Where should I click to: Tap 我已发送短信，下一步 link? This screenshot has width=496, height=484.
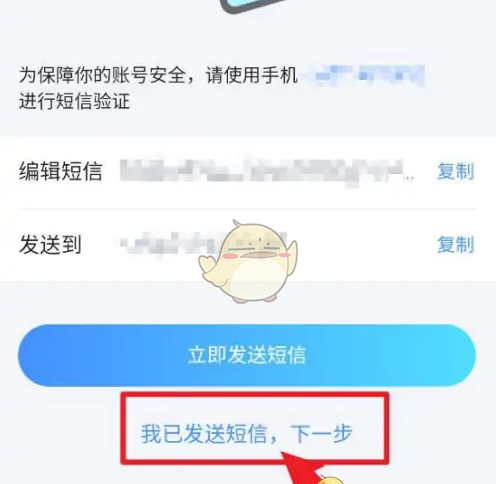(246, 434)
